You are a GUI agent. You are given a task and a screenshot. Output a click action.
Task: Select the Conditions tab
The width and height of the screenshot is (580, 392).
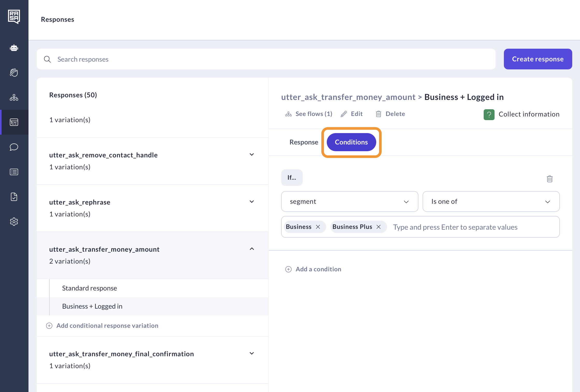click(351, 142)
